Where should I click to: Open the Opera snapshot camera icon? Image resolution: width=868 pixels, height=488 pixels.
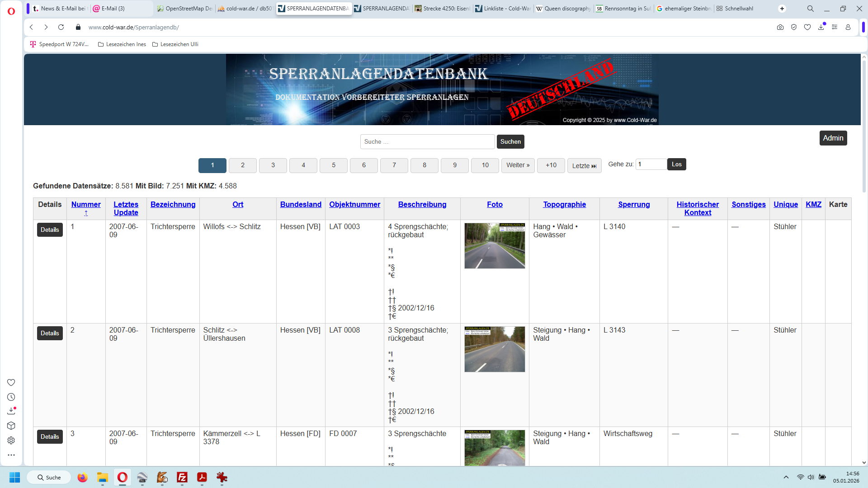pyautogui.click(x=780, y=27)
